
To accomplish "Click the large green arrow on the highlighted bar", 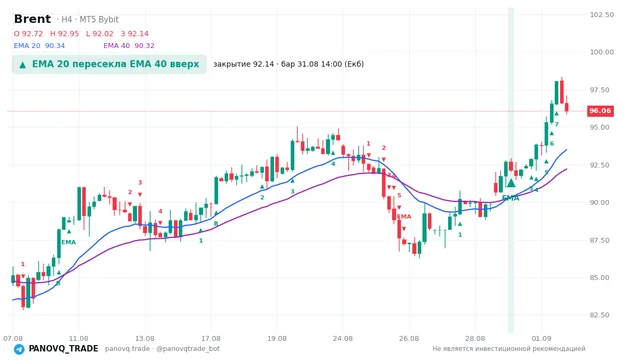I will (511, 183).
